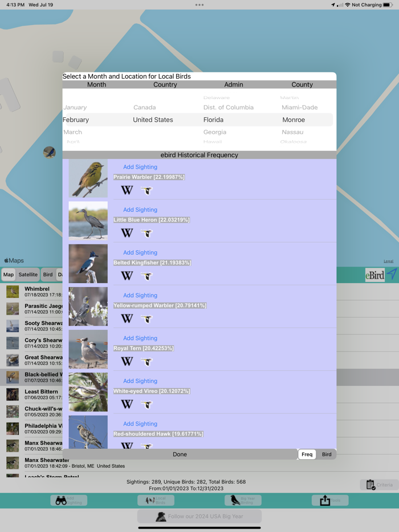
Task: Tap the bird pin on the map
Action: coord(50,152)
